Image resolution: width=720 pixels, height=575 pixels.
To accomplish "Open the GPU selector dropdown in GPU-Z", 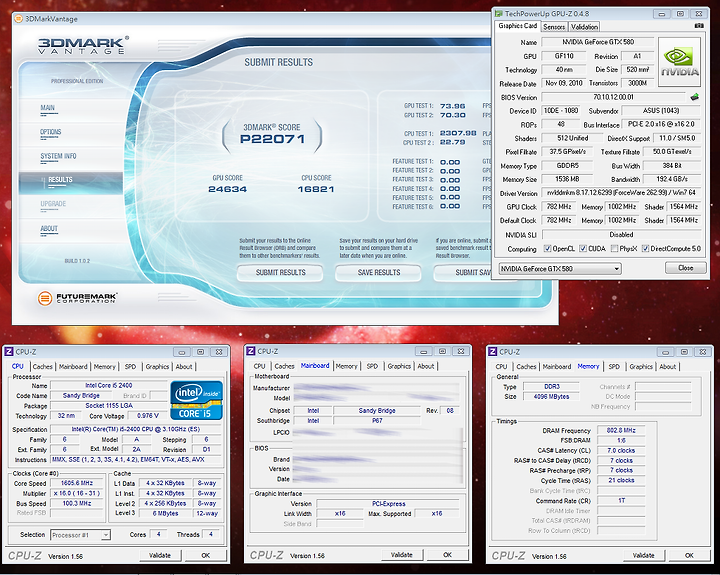I will tap(560, 269).
